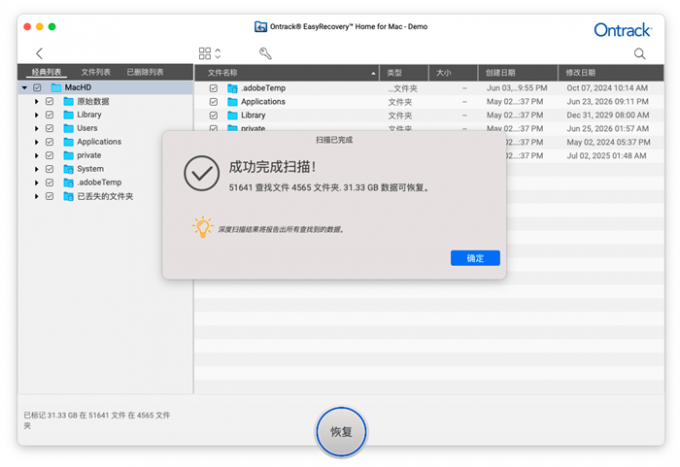The image size is (680, 467).
Task: Toggle the 已丢失的文件夹 tree checkbox
Action: coord(49,196)
